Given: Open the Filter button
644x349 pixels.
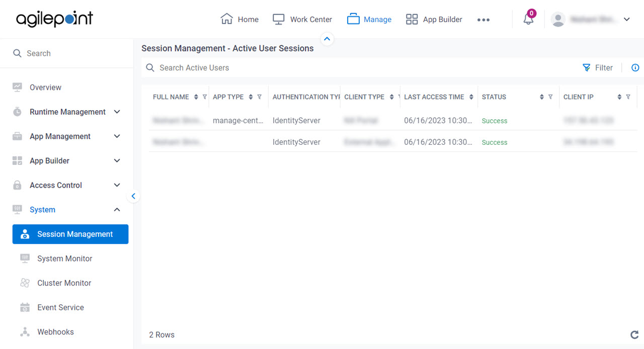Looking at the screenshot, I should (x=598, y=68).
